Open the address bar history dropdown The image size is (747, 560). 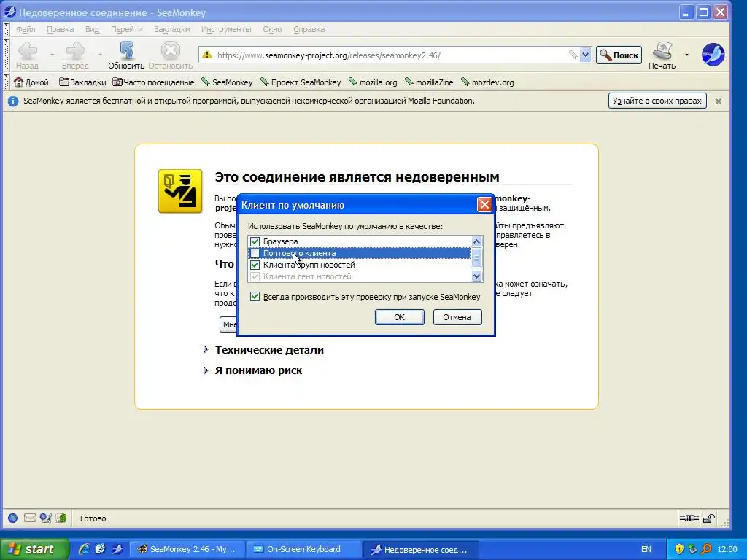point(586,55)
